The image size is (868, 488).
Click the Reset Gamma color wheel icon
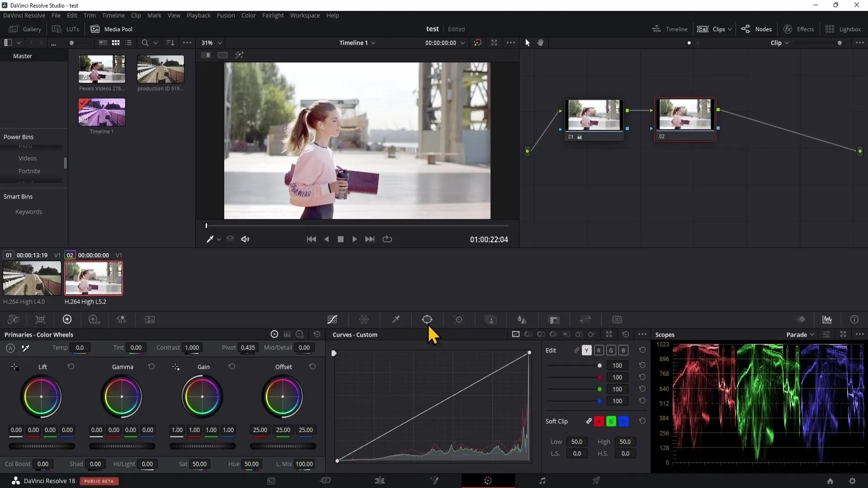point(151,366)
